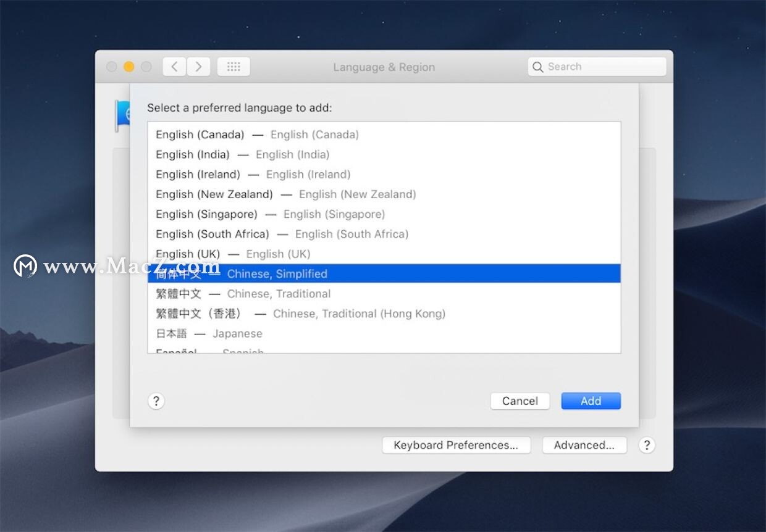Click the Cancel button
This screenshot has height=532, width=766.
click(520, 401)
